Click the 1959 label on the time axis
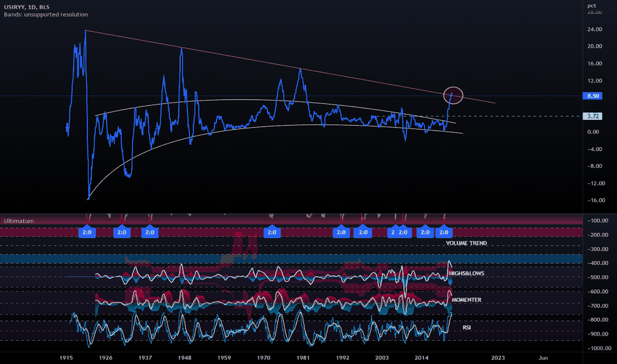This screenshot has height=364, width=617. click(224, 357)
